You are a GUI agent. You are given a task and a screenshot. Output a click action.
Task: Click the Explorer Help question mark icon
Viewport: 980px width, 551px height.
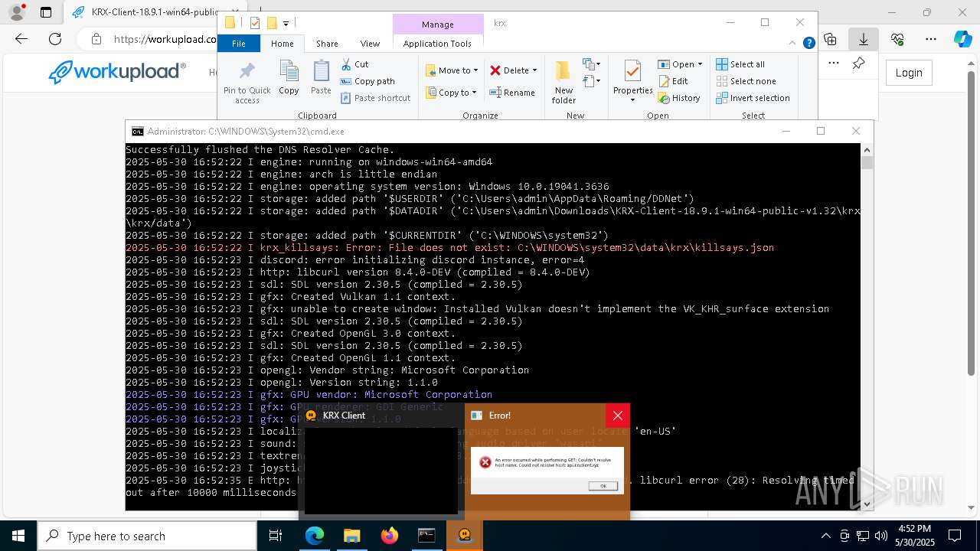[x=808, y=44]
